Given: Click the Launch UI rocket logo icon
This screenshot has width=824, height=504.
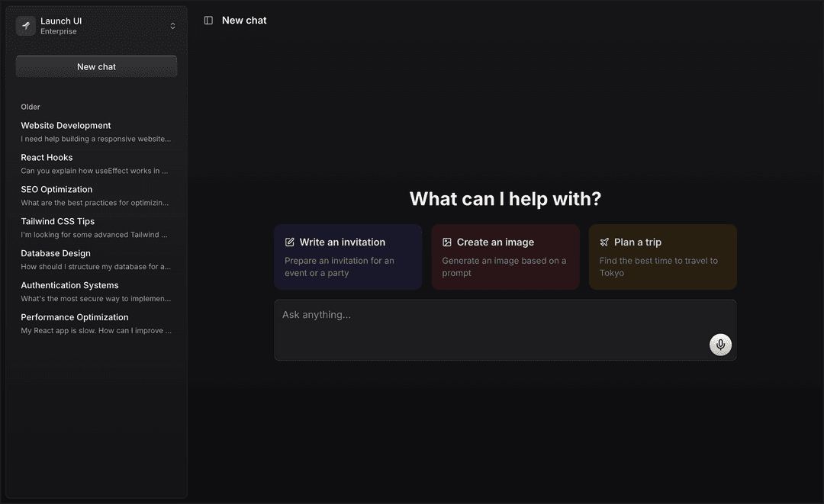Looking at the screenshot, I should (x=25, y=25).
